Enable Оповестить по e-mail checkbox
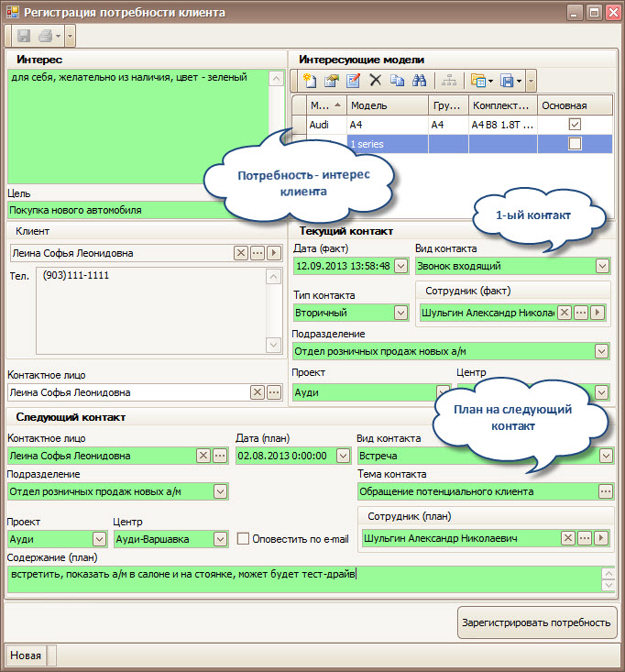Viewport: 625px width, 672px height. coord(244,539)
